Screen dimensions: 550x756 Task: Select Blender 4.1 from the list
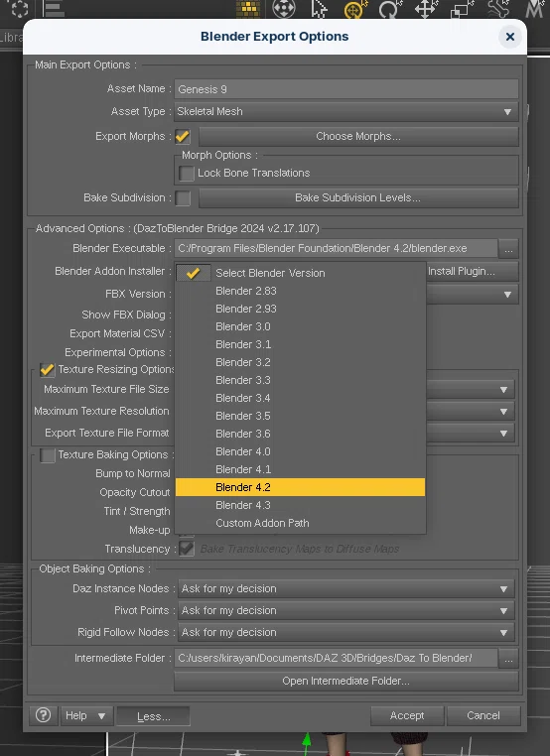point(300,469)
